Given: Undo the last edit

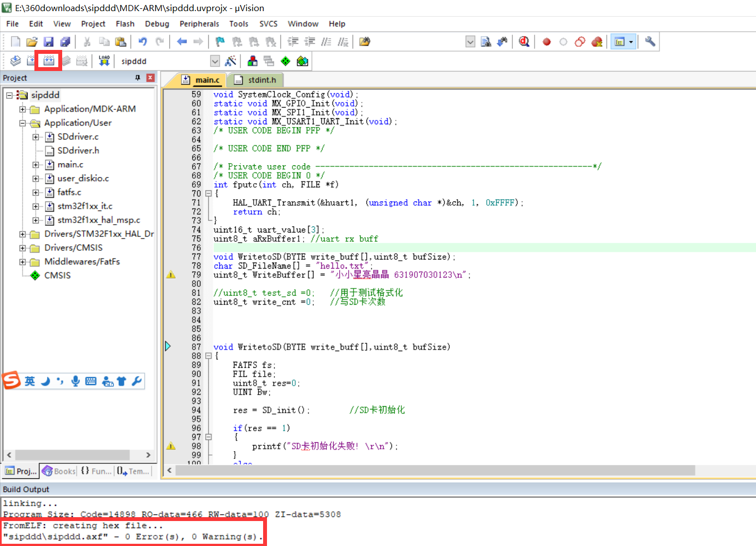Looking at the screenshot, I should click(x=143, y=42).
